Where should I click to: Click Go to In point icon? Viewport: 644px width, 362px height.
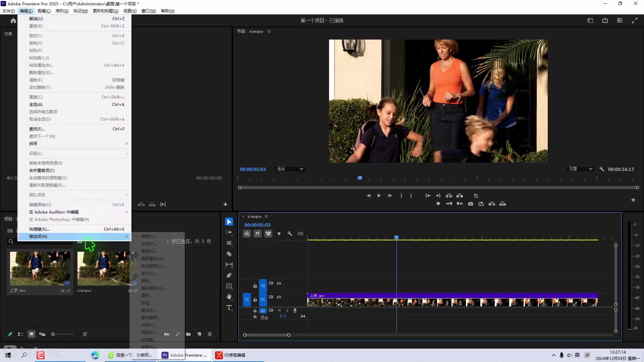point(428,195)
